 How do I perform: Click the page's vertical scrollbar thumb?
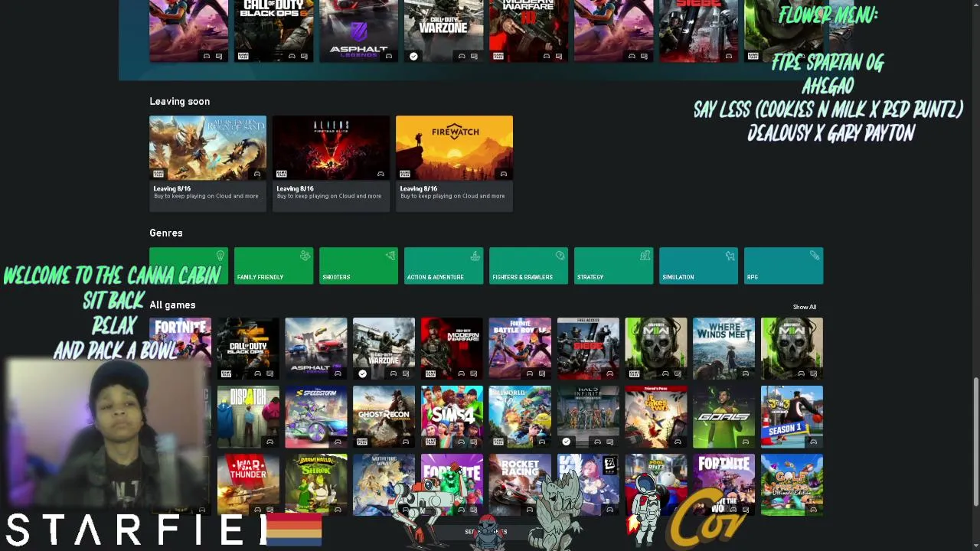[975, 441]
